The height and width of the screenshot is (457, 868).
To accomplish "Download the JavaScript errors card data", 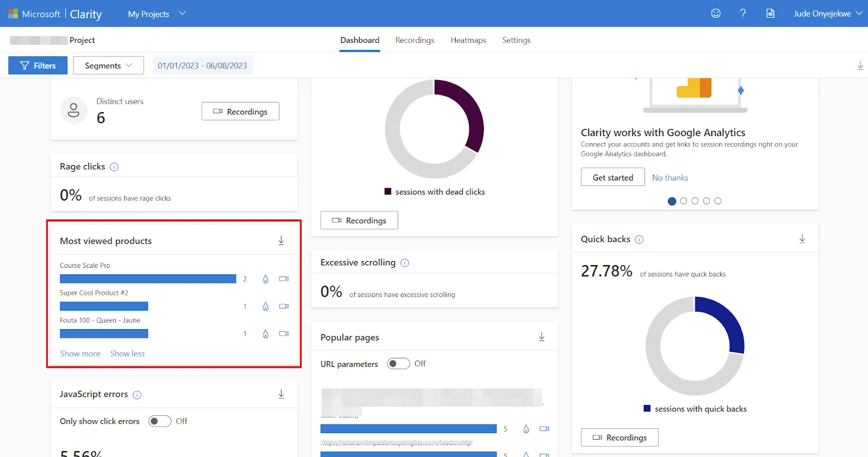I will 281,394.
